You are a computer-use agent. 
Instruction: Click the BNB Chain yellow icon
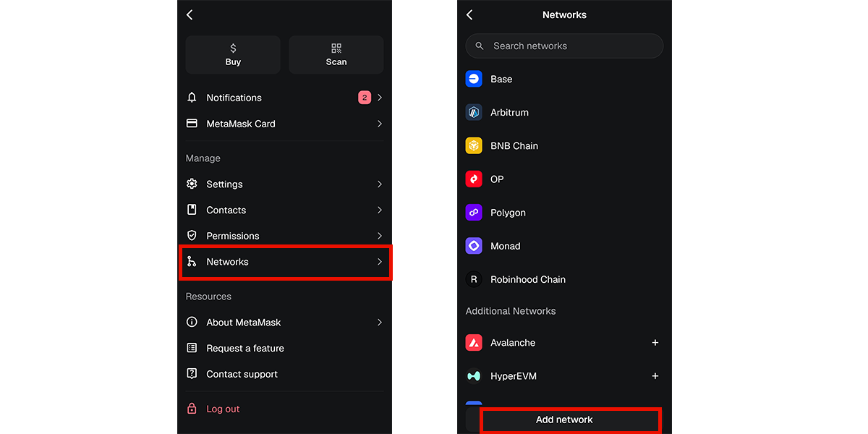coord(474,145)
